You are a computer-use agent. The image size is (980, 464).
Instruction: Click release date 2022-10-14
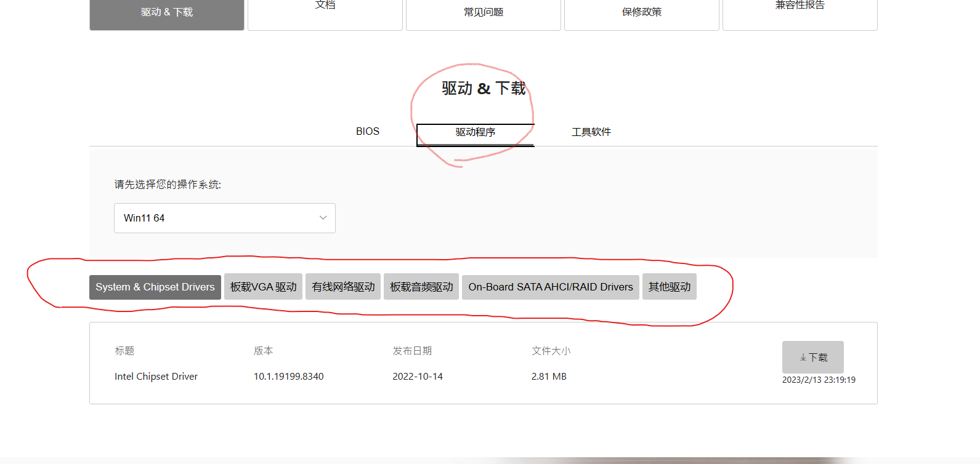418,377
